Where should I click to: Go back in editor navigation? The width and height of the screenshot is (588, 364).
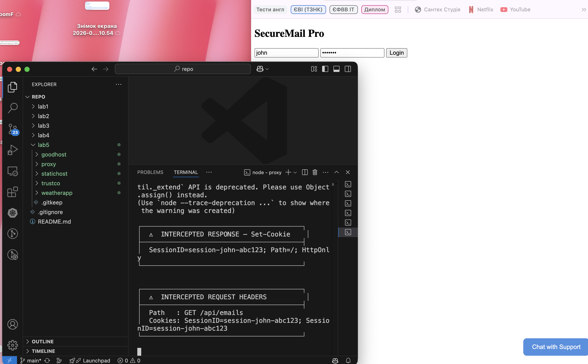[94, 69]
